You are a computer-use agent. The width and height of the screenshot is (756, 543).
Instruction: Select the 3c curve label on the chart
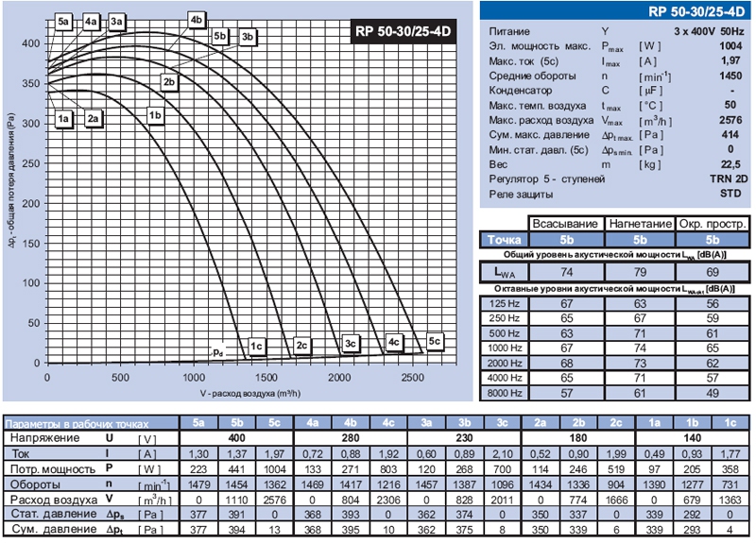tap(351, 344)
